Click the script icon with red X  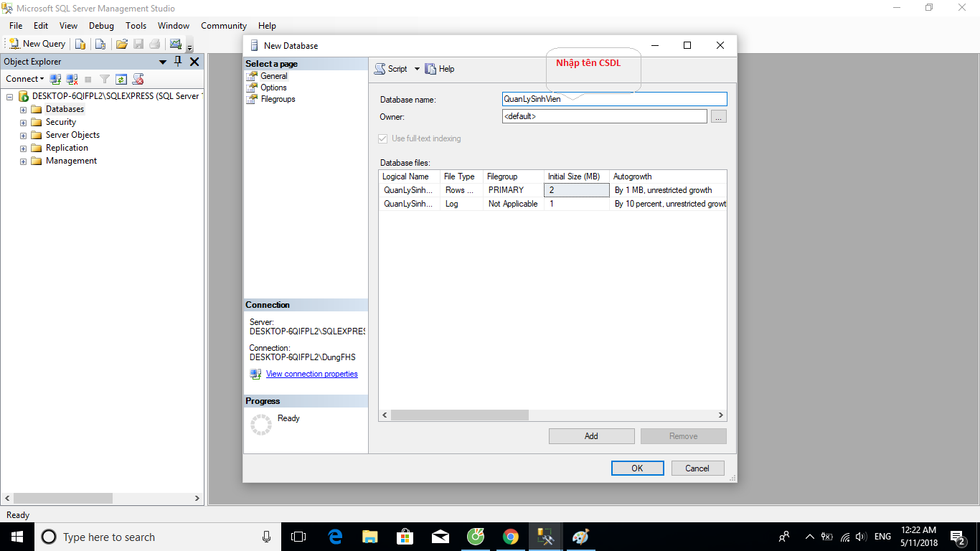point(138,79)
